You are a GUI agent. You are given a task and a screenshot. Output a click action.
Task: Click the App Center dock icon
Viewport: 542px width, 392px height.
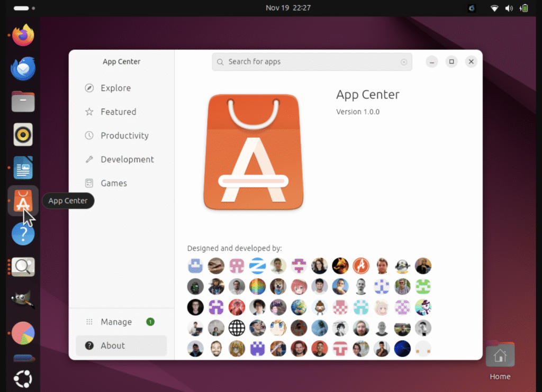[x=23, y=200]
